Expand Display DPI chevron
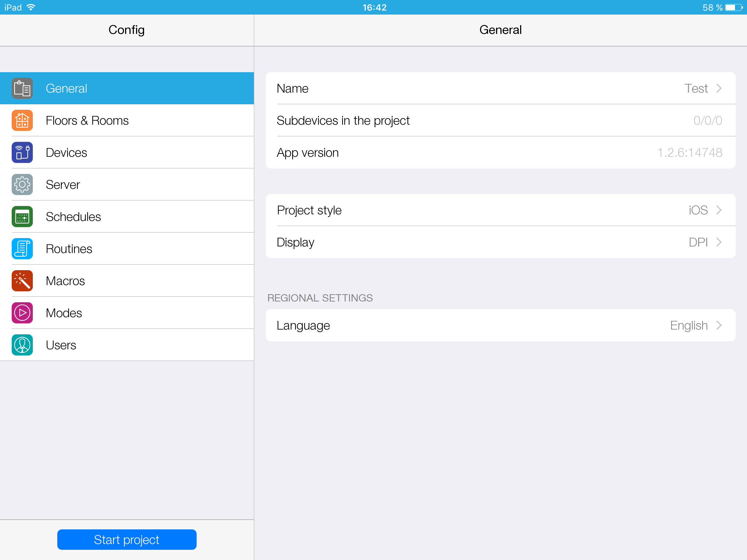Viewport: 747px width, 560px height. [719, 242]
